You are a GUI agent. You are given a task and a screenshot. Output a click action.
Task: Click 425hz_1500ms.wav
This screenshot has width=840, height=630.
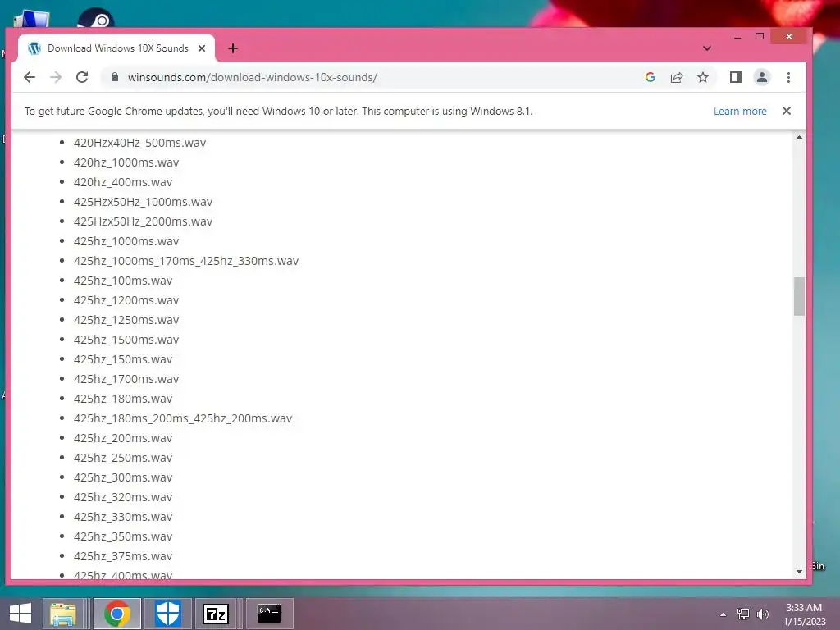pos(126,340)
